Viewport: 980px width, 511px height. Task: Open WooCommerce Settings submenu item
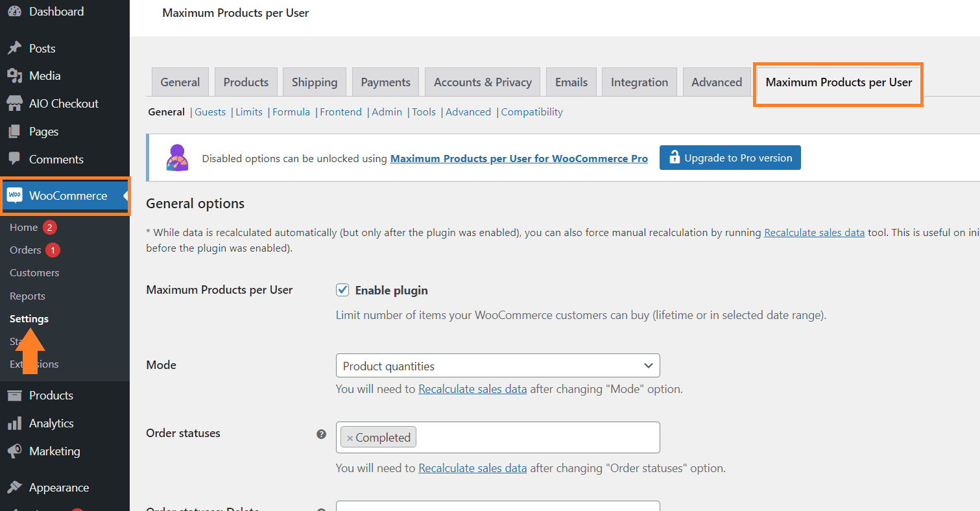(29, 318)
